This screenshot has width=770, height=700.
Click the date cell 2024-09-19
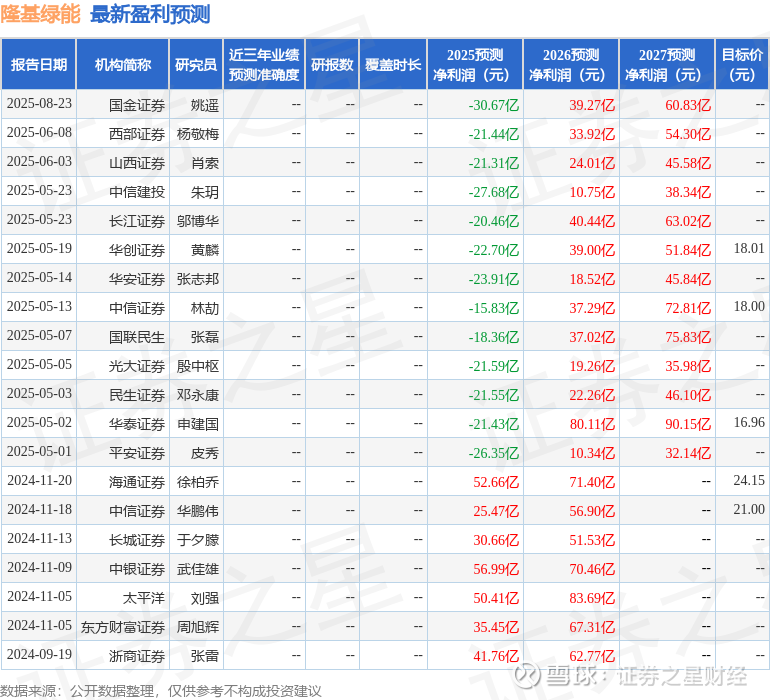click(x=39, y=654)
